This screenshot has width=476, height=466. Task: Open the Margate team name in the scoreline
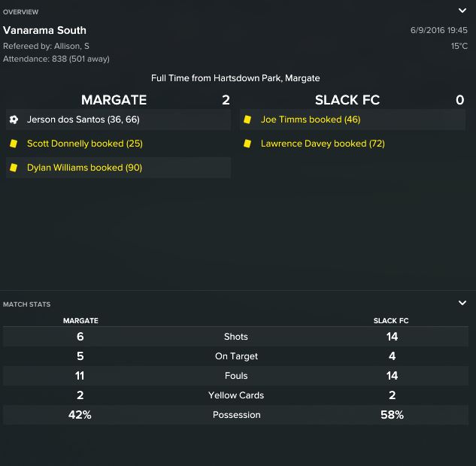tap(114, 100)
